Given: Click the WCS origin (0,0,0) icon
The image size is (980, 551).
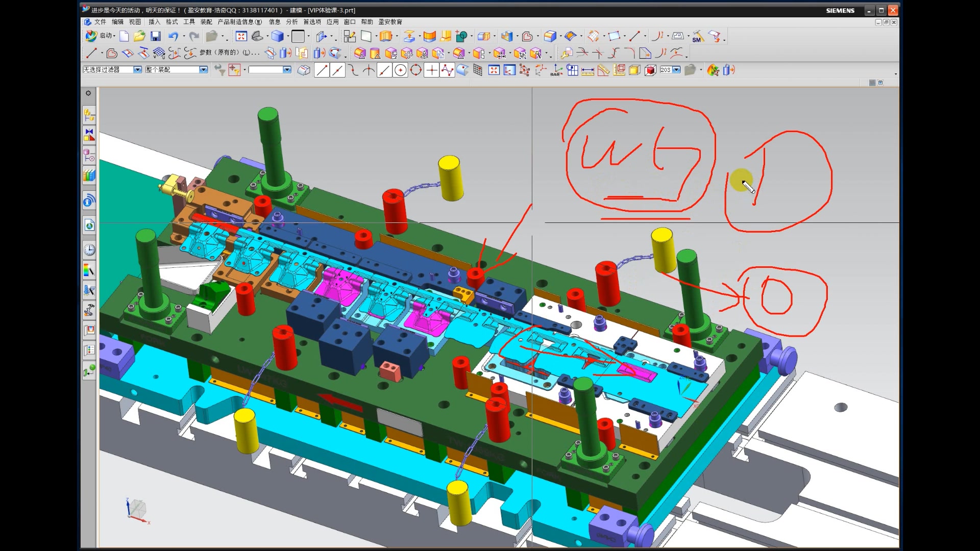Looking at the screenshot, I should [557, 70].
